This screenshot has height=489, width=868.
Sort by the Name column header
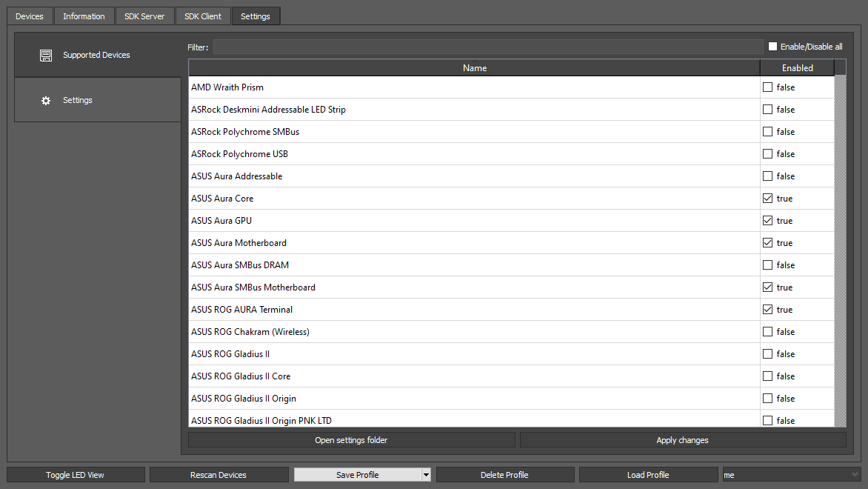pyautogui.click(x=475, y=67)
